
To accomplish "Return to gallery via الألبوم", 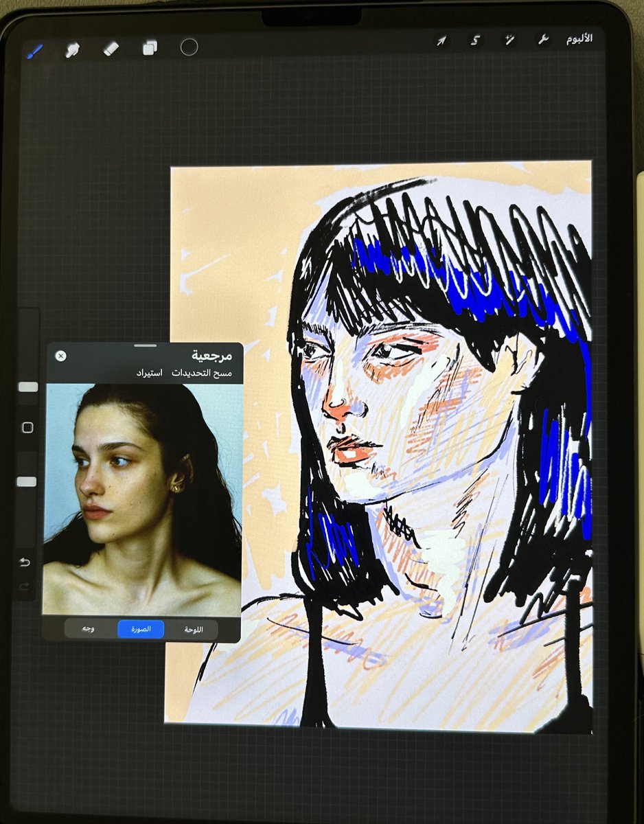I will [579, 38].
